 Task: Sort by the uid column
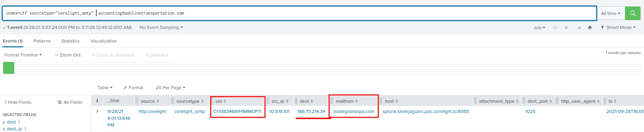(x=221, y=101)
